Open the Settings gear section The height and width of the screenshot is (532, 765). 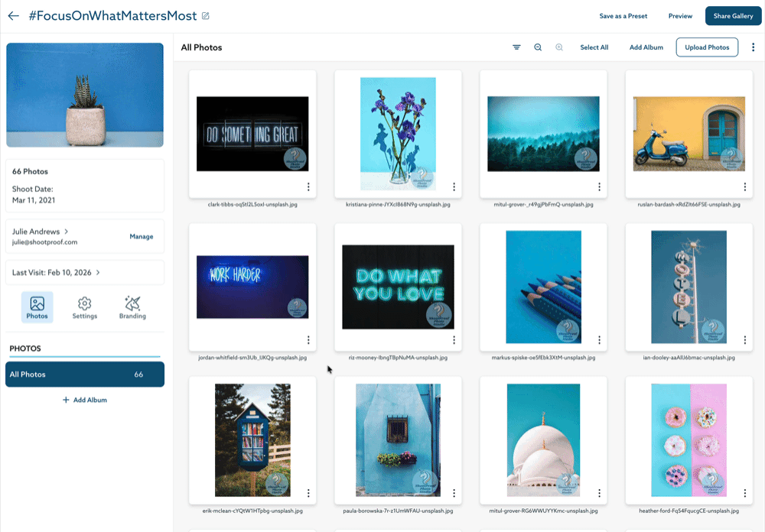point(85,307)
